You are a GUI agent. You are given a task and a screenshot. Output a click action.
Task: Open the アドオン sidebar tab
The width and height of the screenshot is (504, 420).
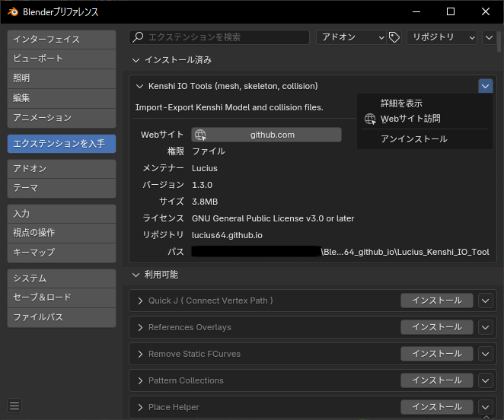62,169
